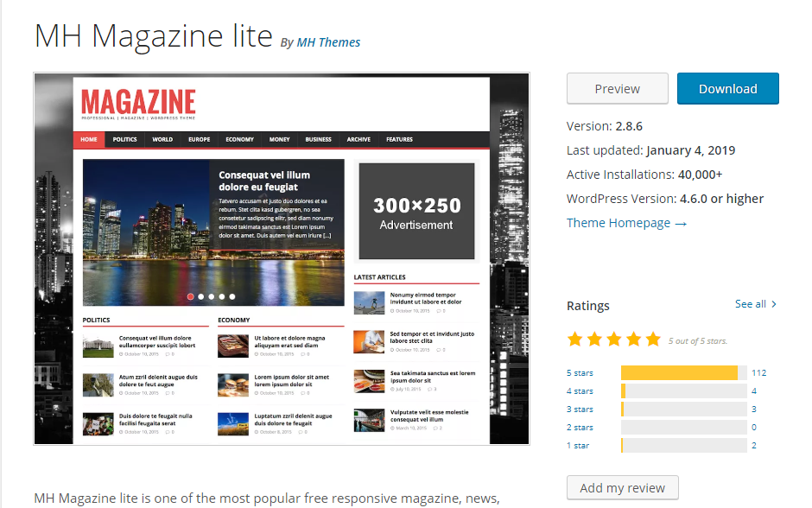Click the red first slider dot
Screen dimensions: 812x508
[191, 296]
